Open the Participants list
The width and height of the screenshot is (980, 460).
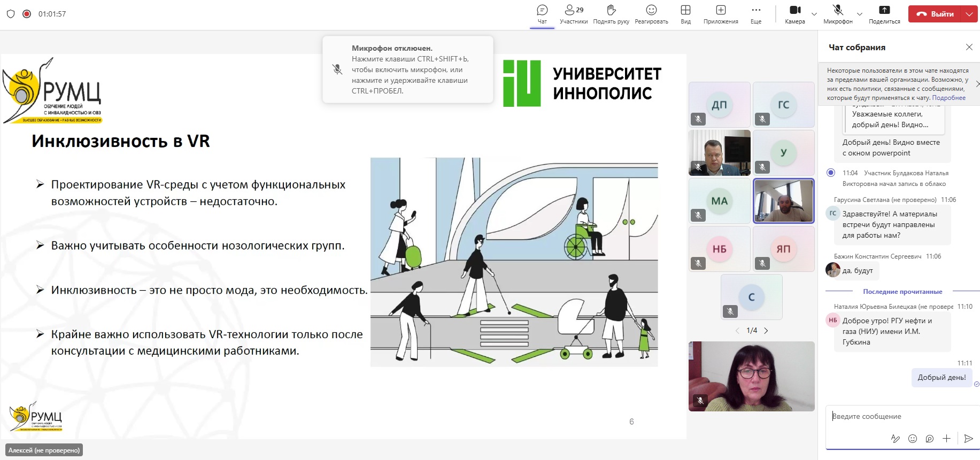pyautogui.click(x=573, y=14)
